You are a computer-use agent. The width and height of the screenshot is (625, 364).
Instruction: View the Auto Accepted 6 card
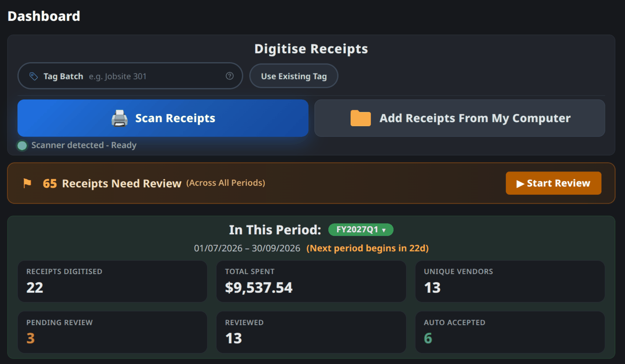pyautogui.click(x=510, y=332)
